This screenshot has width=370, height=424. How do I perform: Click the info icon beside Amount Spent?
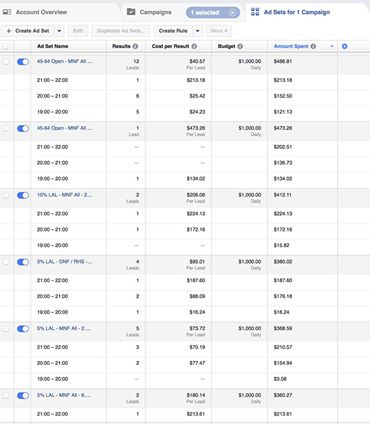(313, 46)
